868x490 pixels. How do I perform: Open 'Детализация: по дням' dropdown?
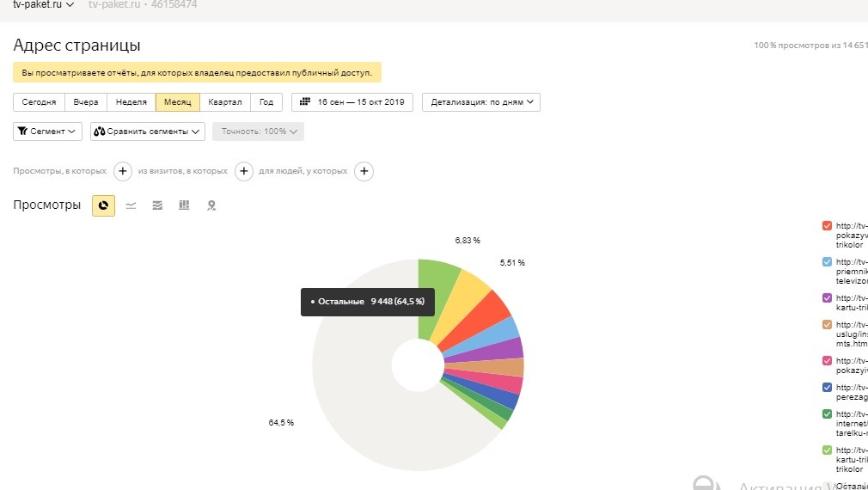480,102
